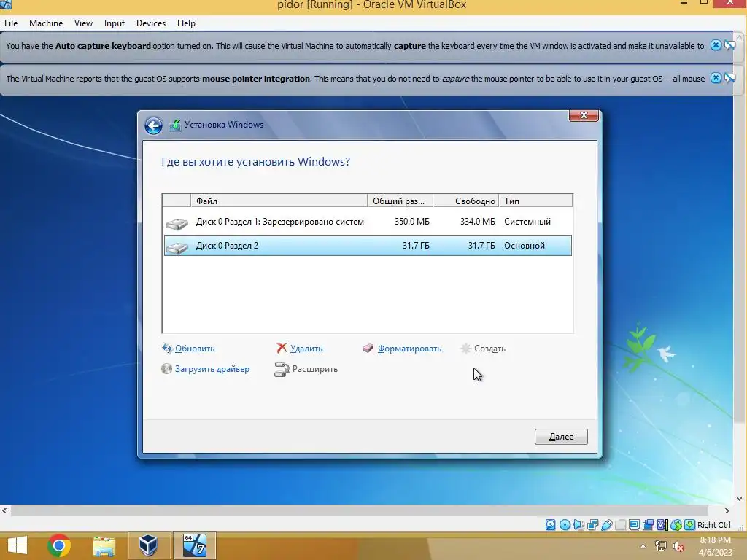Click the Загрузить драйвер link
The height and width of the screenshot is (560, 747).
tap(212, 369)
